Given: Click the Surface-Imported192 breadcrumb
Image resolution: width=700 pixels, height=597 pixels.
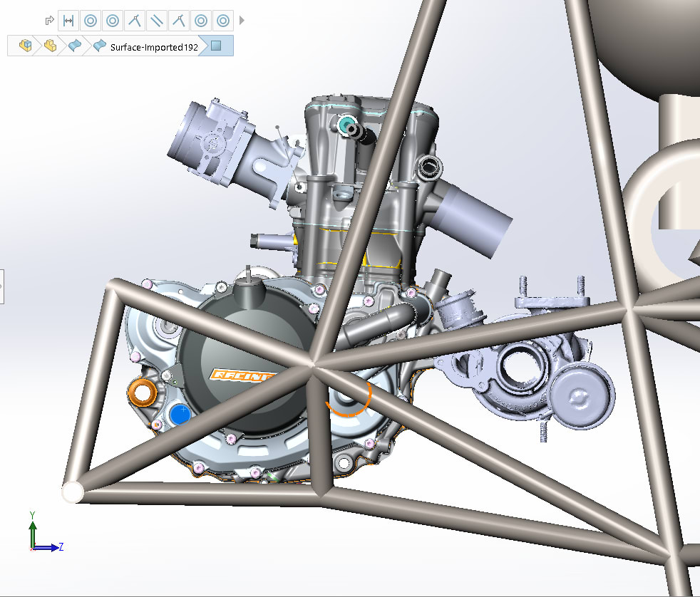Looking at the screenshot, I should click(x=154, y=47).
